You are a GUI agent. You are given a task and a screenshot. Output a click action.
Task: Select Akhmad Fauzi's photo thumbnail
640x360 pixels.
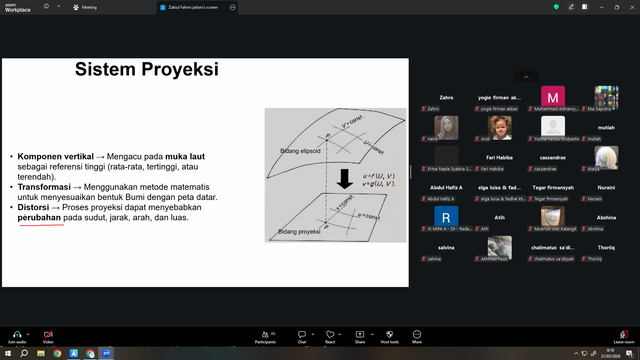coord(500,247)
